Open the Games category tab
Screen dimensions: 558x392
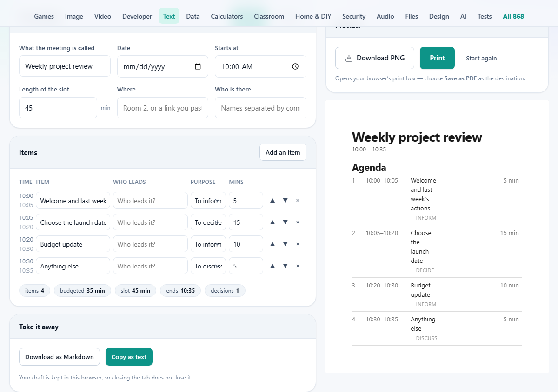[x=44, y=16]
